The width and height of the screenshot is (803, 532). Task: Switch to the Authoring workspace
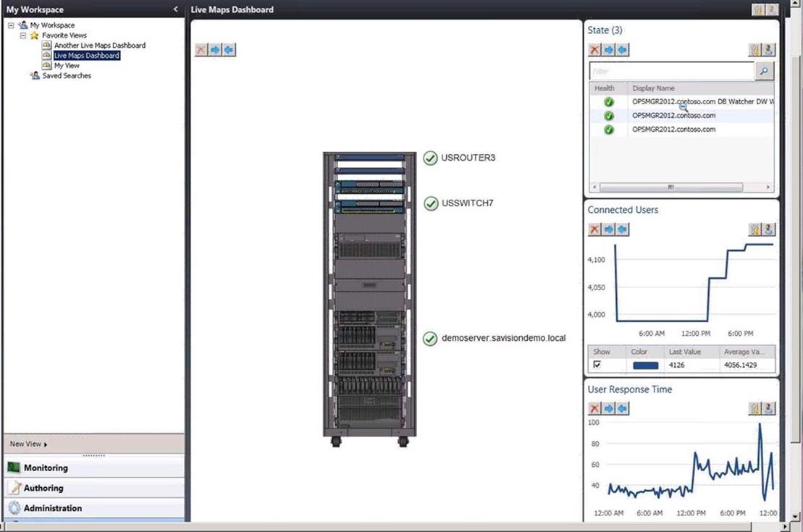point(94,488)
